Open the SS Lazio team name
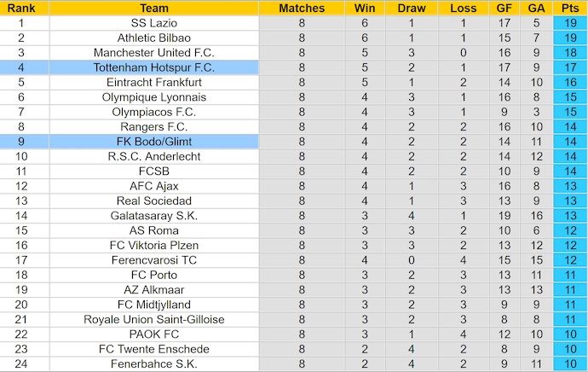 tap(154, 23)
